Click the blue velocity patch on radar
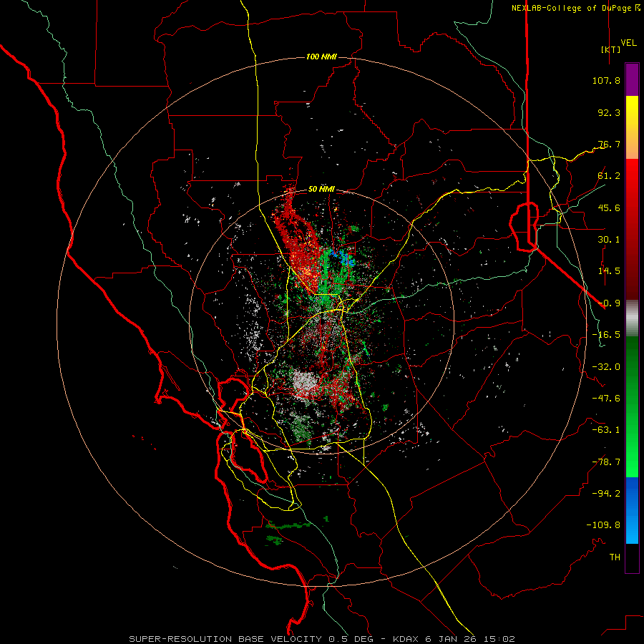This screenshot has width=644, height=644. 342,257
